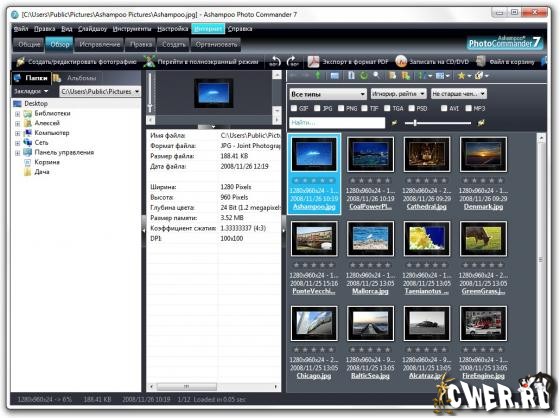Click the Найти search input field
This screenshot has height=418, width=560.
pos(337,123)
